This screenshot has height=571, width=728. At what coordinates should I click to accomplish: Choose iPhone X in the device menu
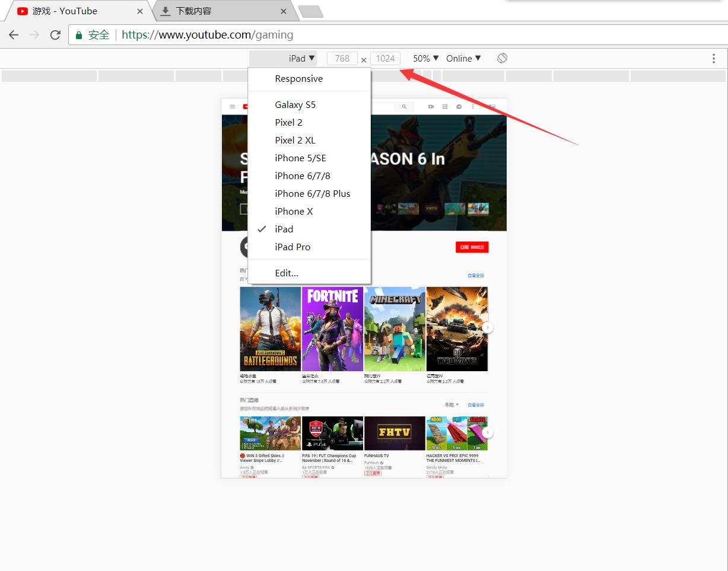294,212
